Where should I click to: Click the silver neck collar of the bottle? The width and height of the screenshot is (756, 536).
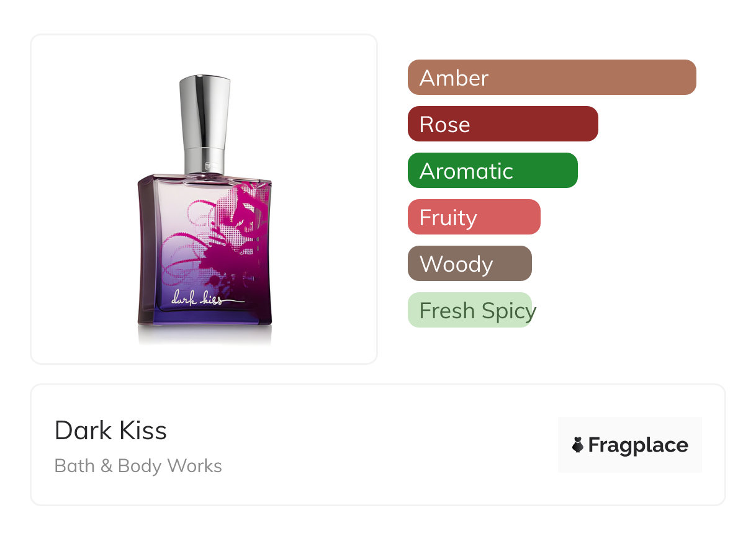(205, 161)
